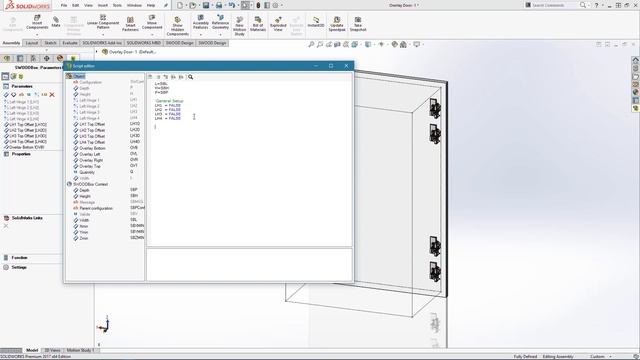Image resolution: width=640 pixels, height=360 pixels.
Task: Expand Insert Components dropdown arrow
Action: tap(37, 35)
